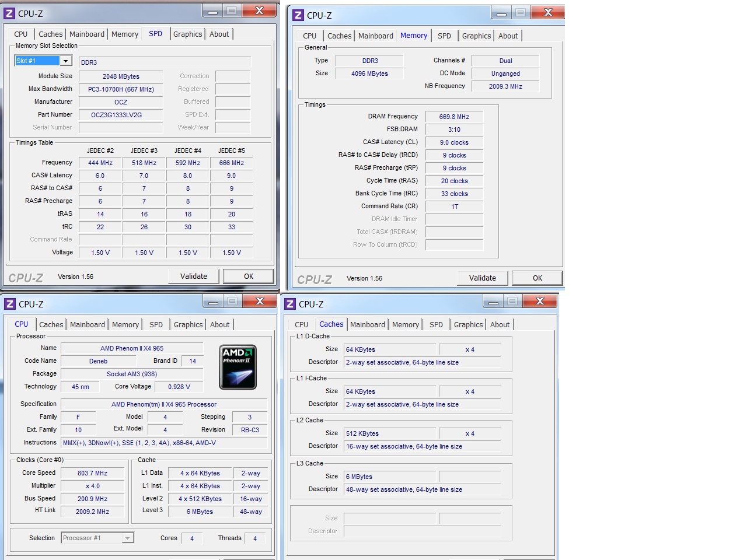The height and width of the screenshot is (560, 747).
Task: Click the AMD Phenom II processor logo
Action: pyautogui.click(x=238, y=367)
